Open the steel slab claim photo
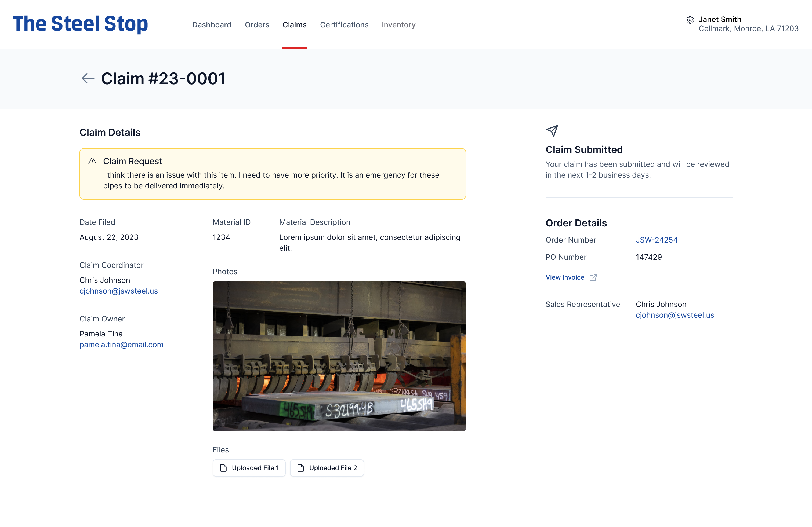The height and width of the screenshot is (527, 812). click(339, 356)
